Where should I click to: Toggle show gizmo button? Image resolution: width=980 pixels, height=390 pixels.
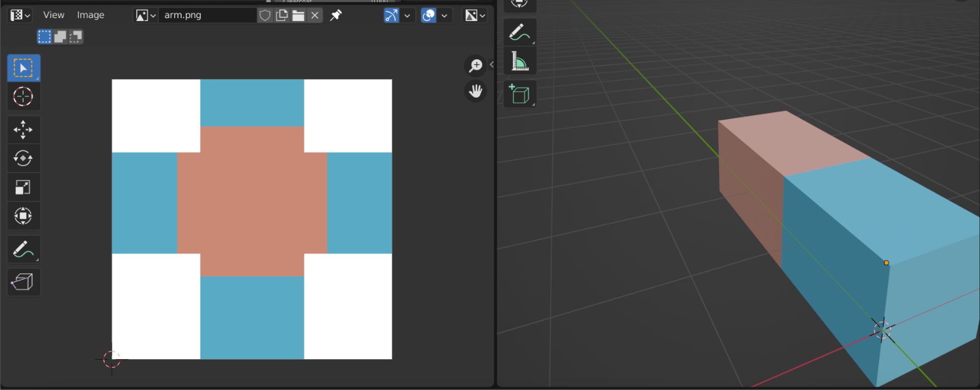pos(391,16)
